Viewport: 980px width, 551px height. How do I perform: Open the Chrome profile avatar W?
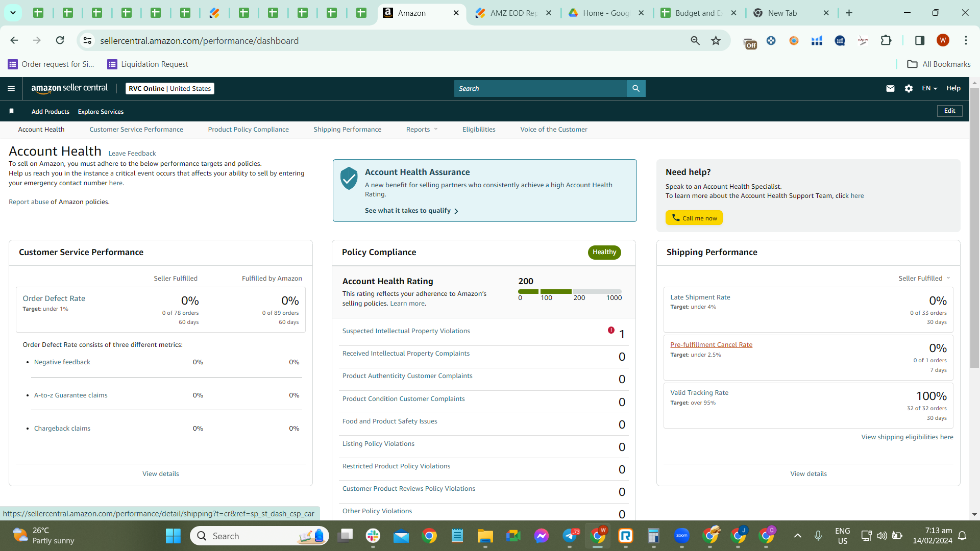click(x=943, y=40)
